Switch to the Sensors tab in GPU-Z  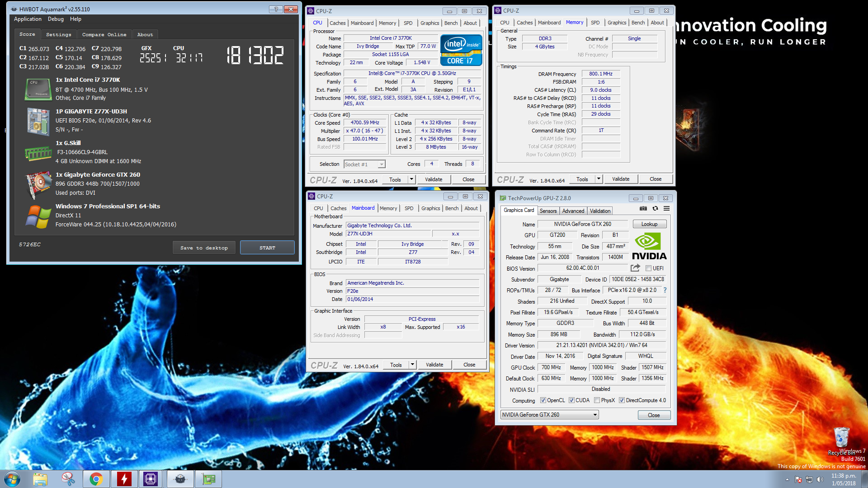(x=548, y=211)
